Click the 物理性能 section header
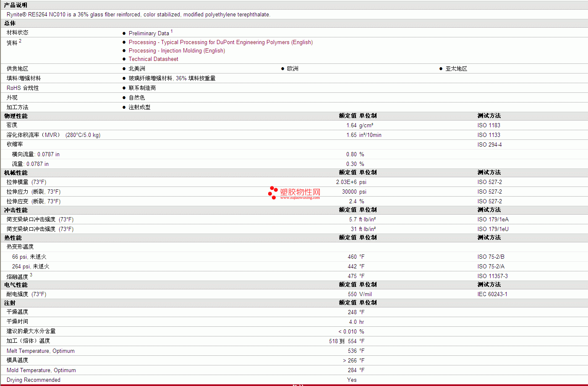This screenshot has height=386, width=588. pyautogui.click(x=16, y=116)
